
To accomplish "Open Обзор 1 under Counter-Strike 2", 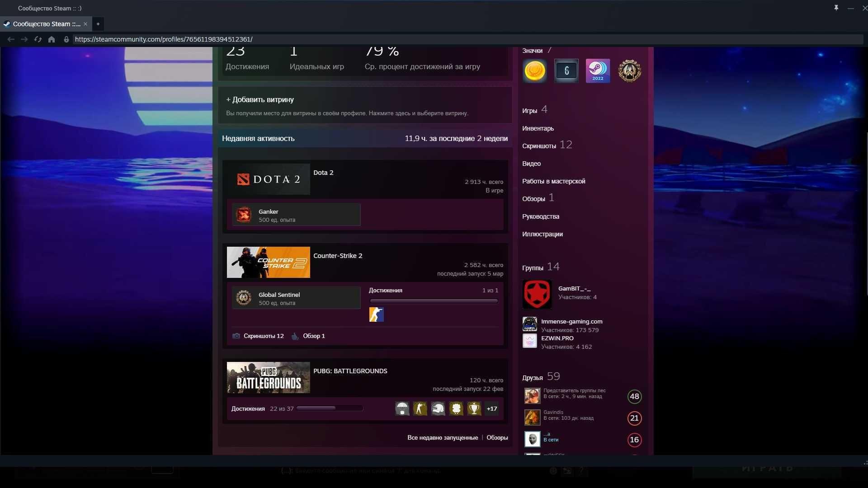I will pos(308,336).
